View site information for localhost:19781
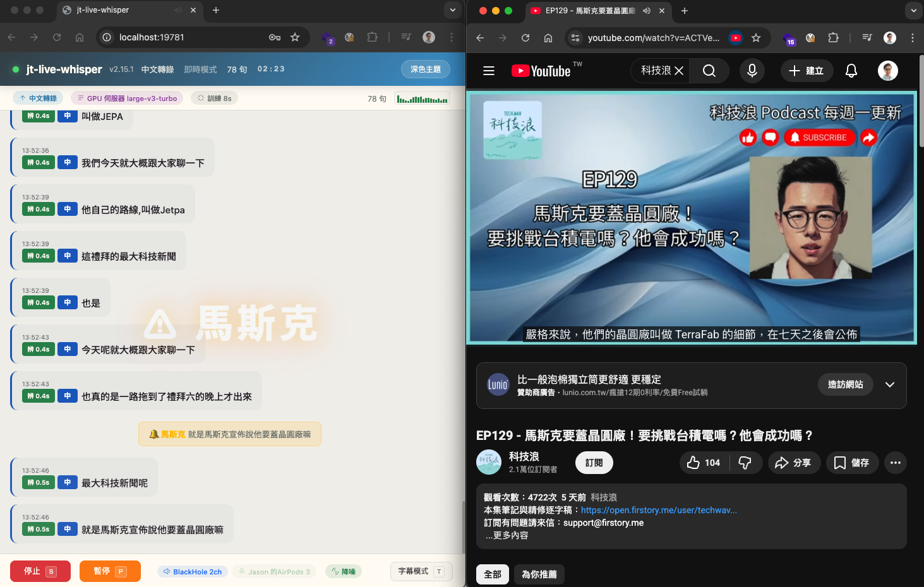The width and height of the screenshot is (924, 587). pos(107,37)
